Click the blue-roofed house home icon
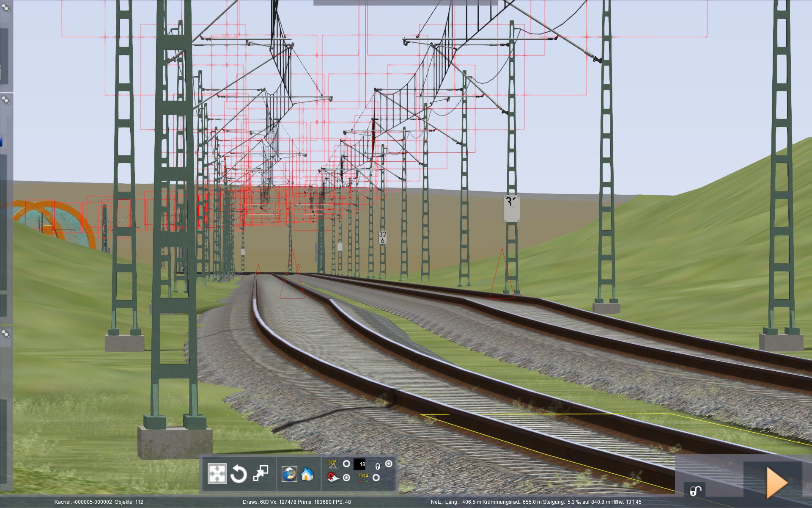The height and width of the screenshot is (508, 812). [307, 474]
